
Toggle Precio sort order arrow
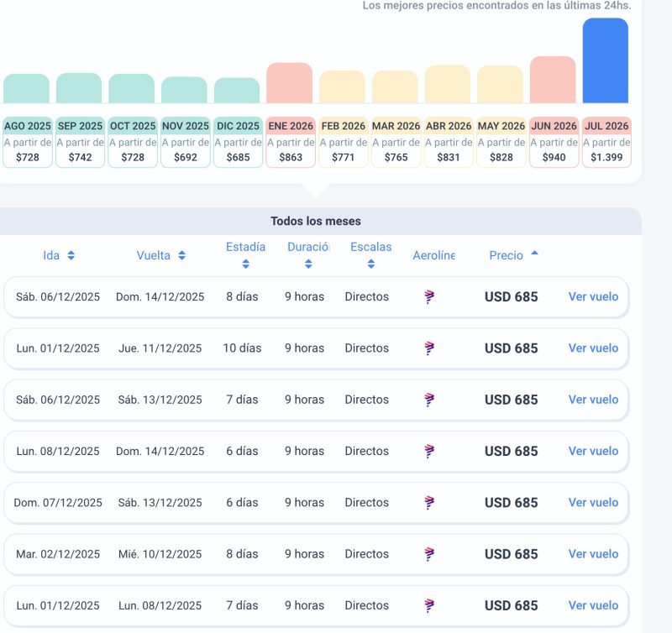tap(534, 254)
